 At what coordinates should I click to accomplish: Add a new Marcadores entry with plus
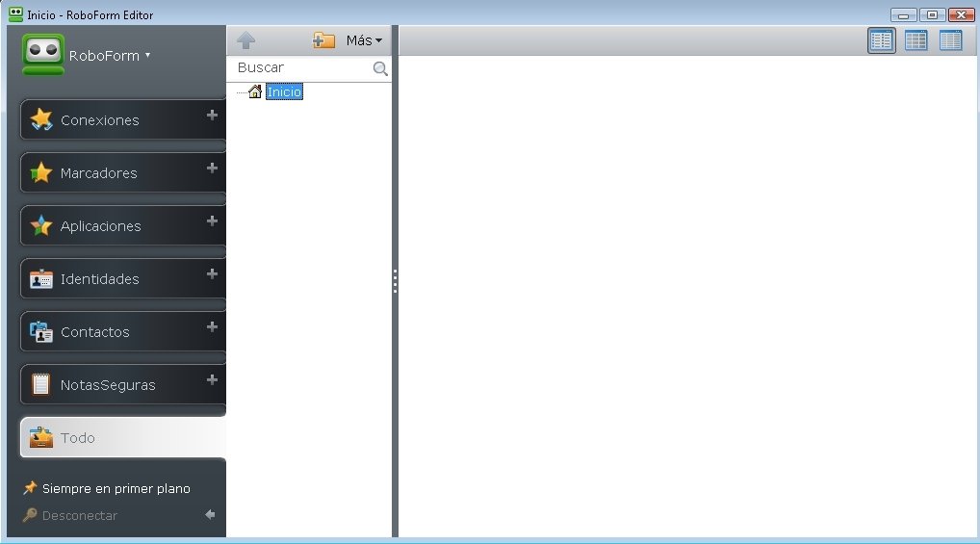(x=212, y=168)
